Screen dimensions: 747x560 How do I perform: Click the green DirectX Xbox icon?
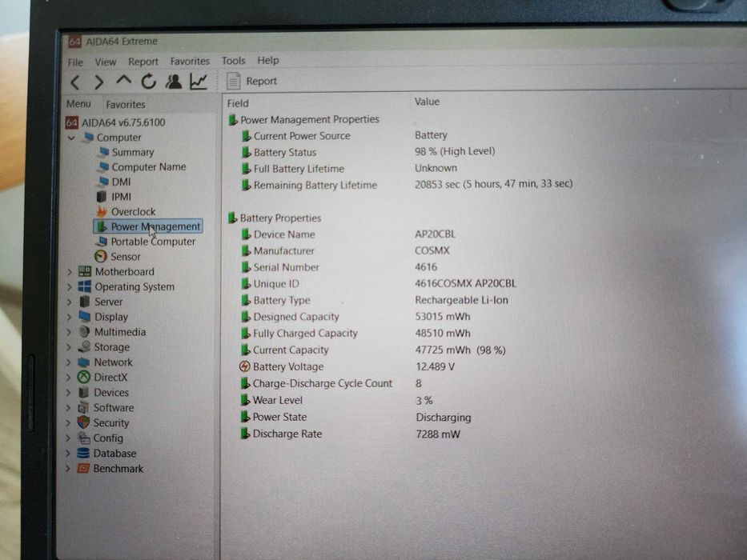84,378
